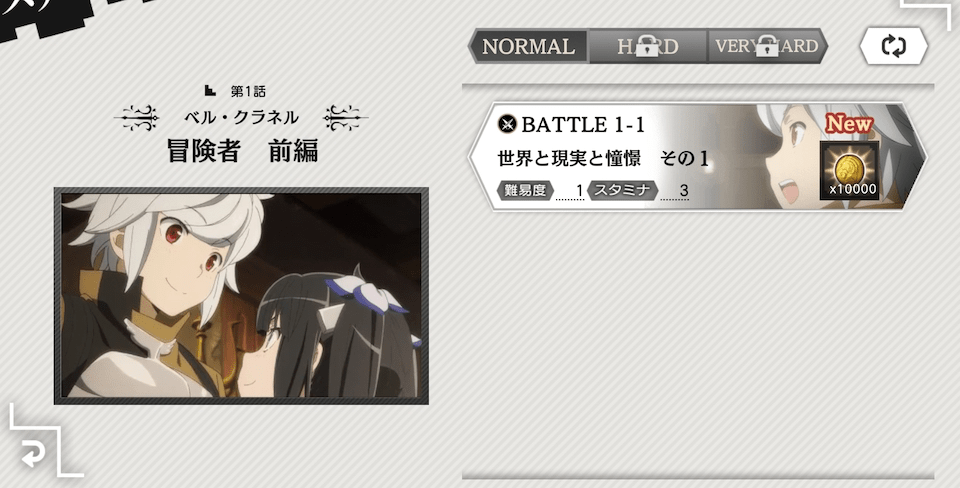Click the back arrow icon
Image resolution: width=960 pixels, height=488 pixels.
[x=34, y=455]
